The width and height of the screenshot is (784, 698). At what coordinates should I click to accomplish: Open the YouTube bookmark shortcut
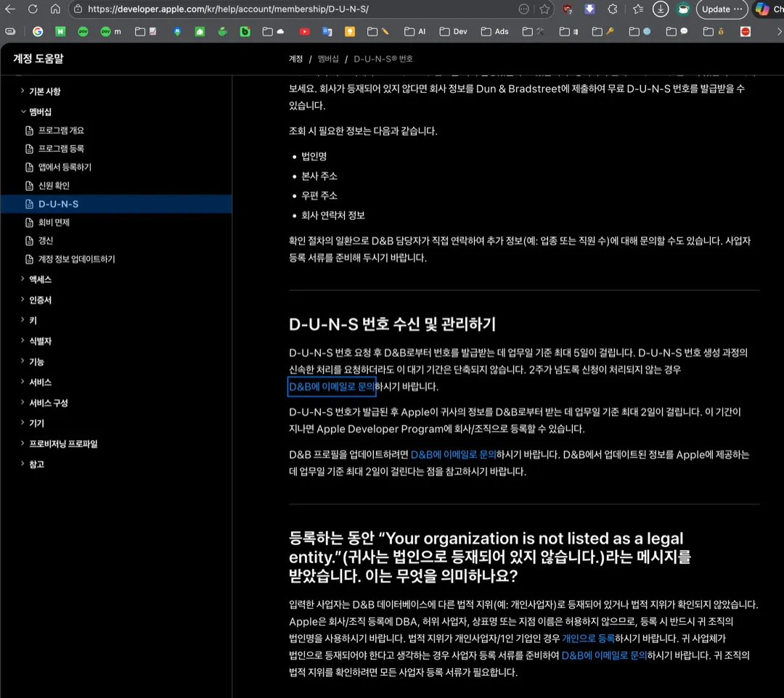pyautogui.click(x=304, y=31)
